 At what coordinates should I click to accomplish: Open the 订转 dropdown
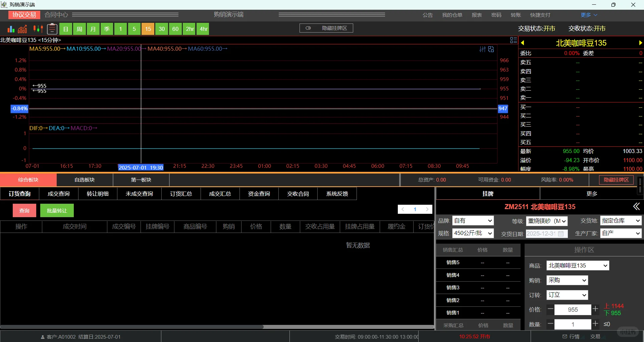coord(567,295)
